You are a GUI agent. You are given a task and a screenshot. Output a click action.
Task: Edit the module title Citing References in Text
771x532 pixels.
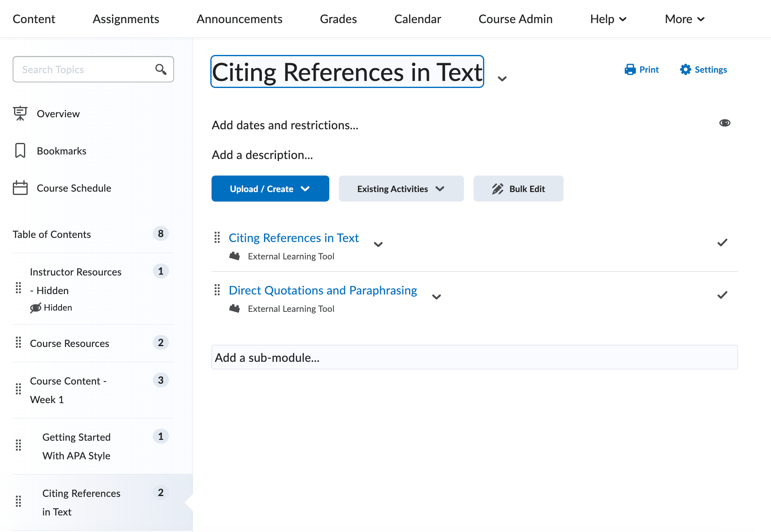coord(347,72)
